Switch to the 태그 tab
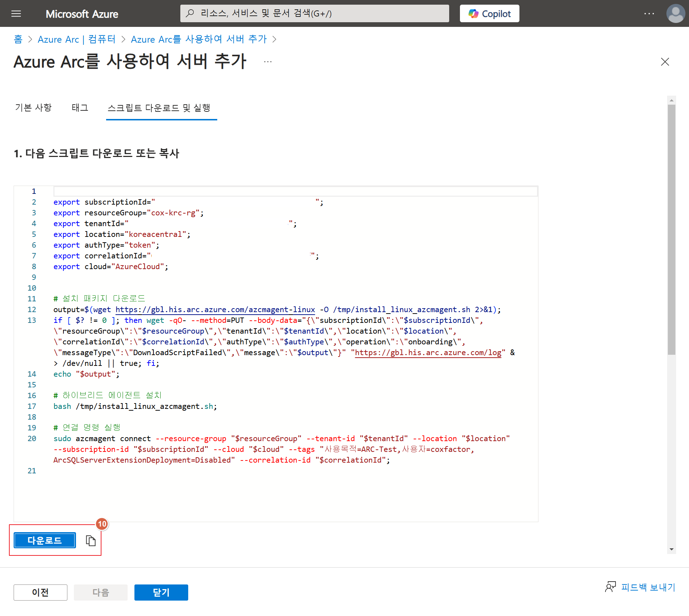Screen dimensions: 689x616 pos(80,108)
